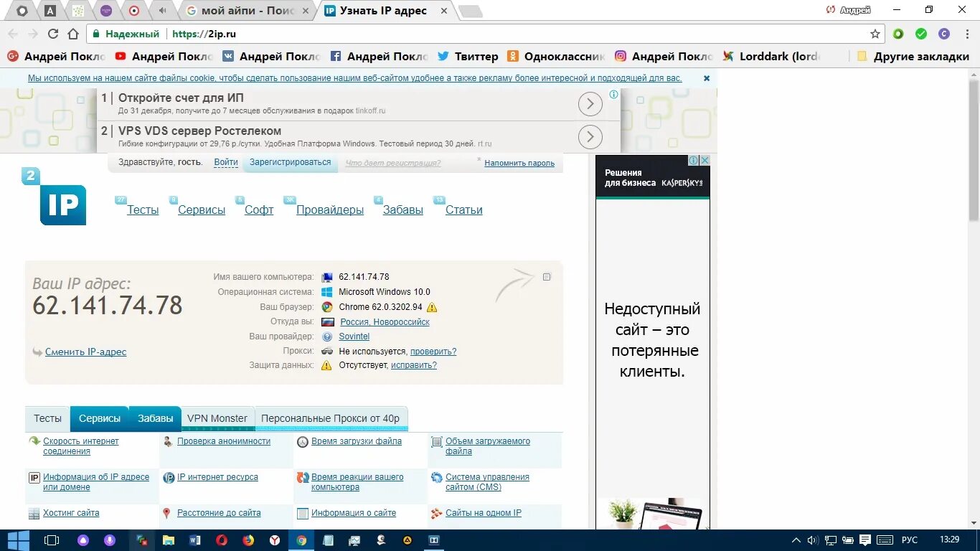The height and width of the screenshot is (551, 980).
Task: Select the VPN Monster tab
Action: (217, 418)
